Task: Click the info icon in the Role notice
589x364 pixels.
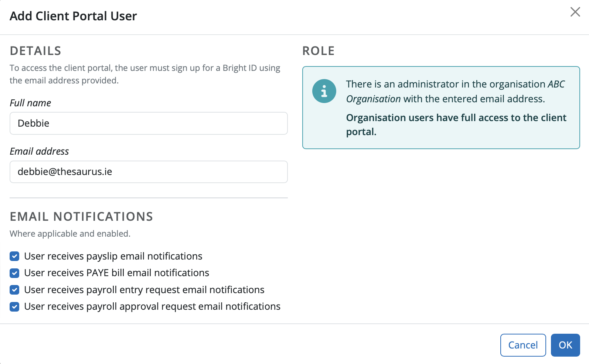Action: click(324, 91)
